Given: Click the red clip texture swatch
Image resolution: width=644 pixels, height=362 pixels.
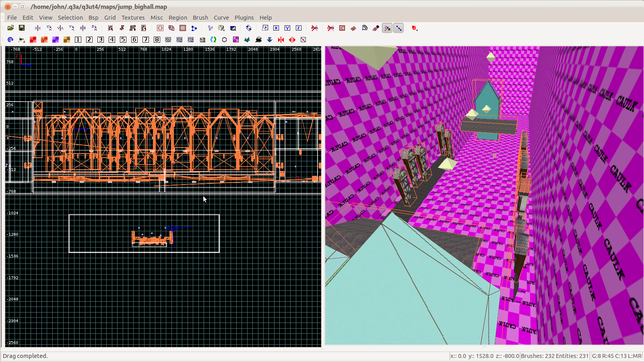Looking at the screenshot, I should pos(33,39).
